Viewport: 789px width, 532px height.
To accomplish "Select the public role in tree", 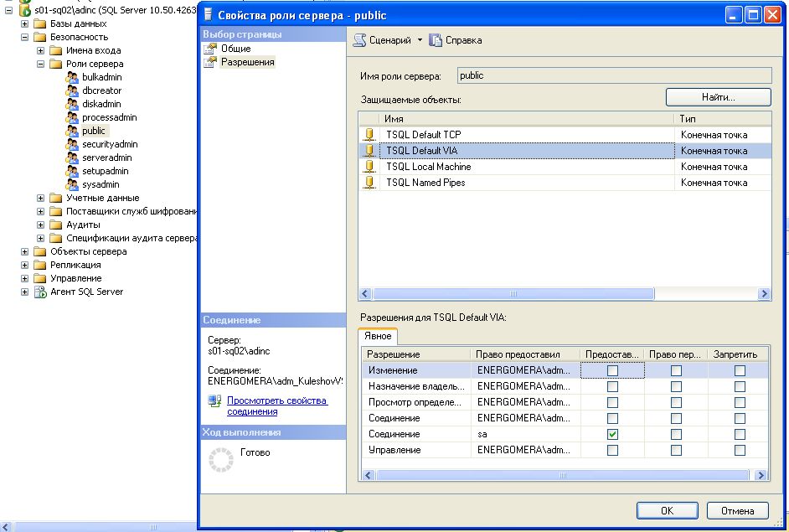I will tap(94, 131).
